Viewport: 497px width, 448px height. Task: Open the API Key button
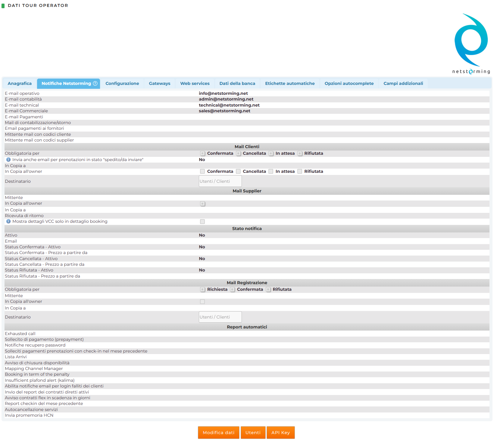pos(280,433)
